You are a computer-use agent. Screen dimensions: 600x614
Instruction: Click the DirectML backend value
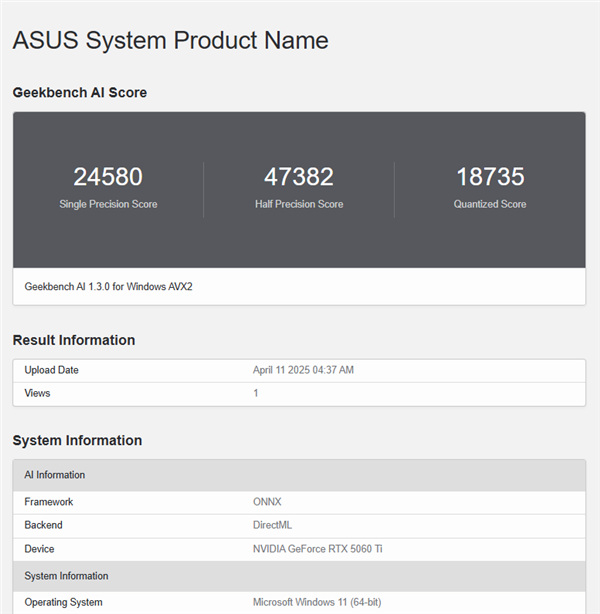pos(272,525)
